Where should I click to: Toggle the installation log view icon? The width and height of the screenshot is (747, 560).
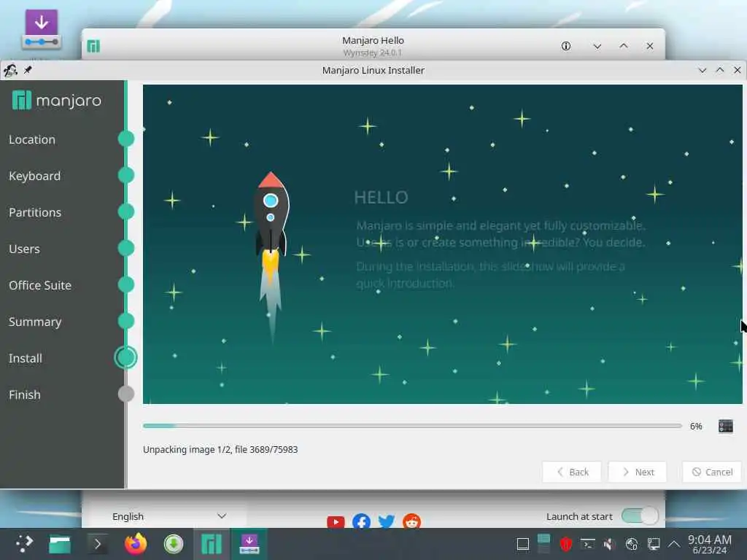click(x=726, y=426)
